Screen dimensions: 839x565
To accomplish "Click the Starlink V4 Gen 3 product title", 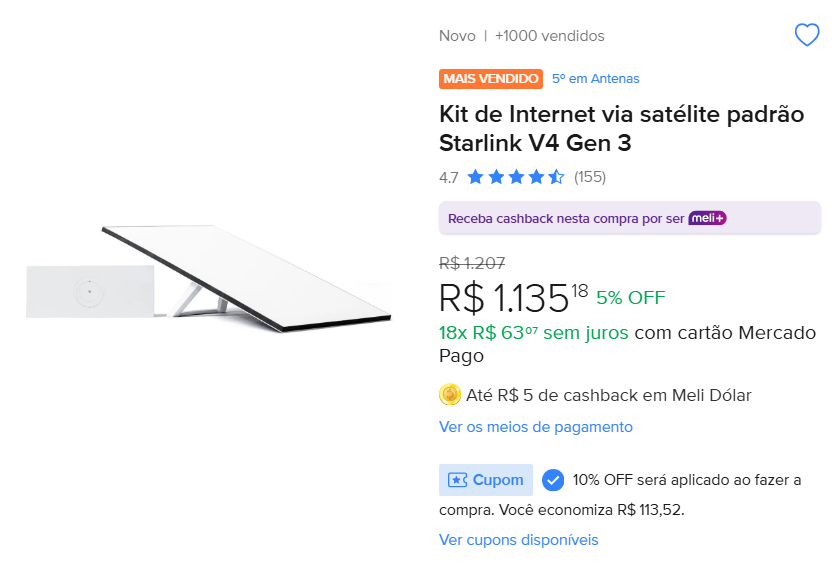I will coord(621,128).
